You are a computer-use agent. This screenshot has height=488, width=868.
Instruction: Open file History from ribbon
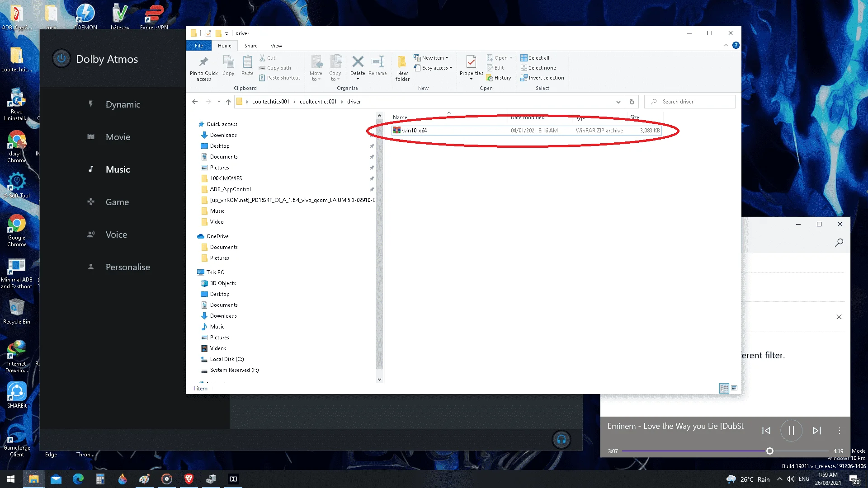499,78
